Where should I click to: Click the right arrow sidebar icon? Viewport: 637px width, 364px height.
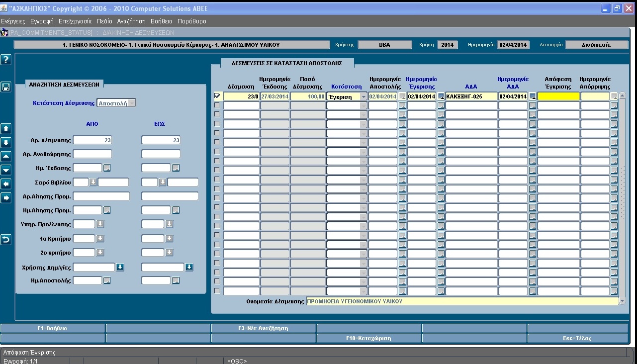[6, 198]
